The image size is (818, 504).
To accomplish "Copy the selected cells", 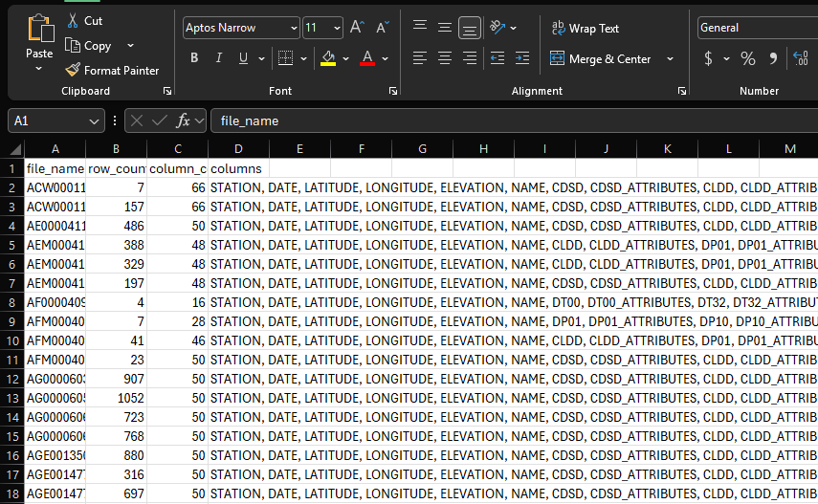I will click(89, 46).
